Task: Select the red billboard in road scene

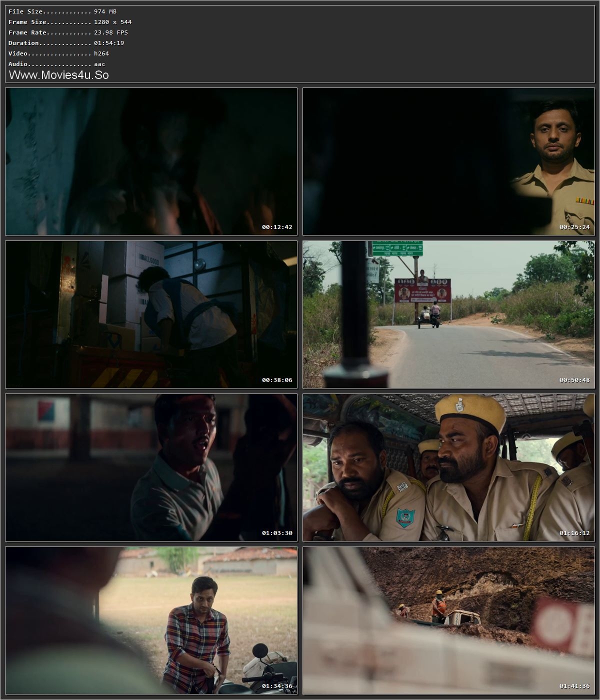Action: point(423,290)
